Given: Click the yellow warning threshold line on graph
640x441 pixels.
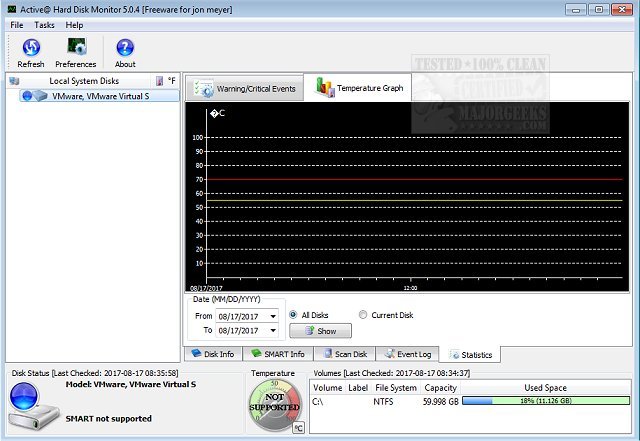Looking at the screenshot, I should (x=414, y=200).
